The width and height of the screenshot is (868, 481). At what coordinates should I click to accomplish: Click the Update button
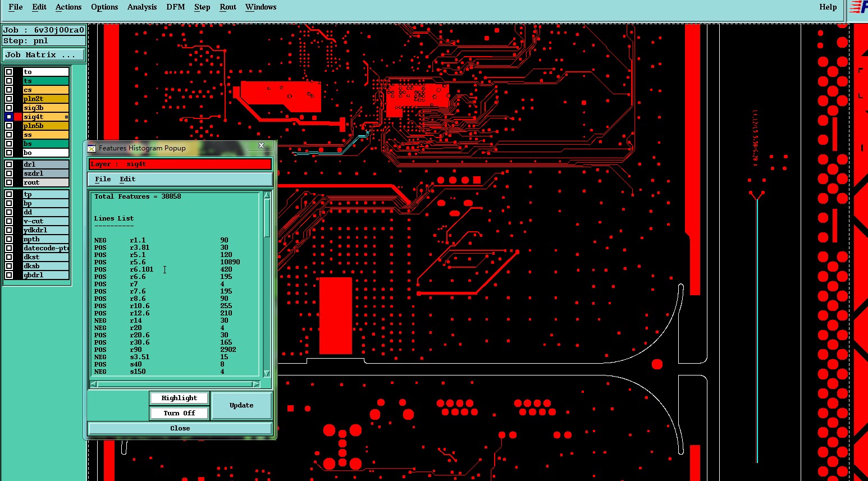(x=241, y=405)
